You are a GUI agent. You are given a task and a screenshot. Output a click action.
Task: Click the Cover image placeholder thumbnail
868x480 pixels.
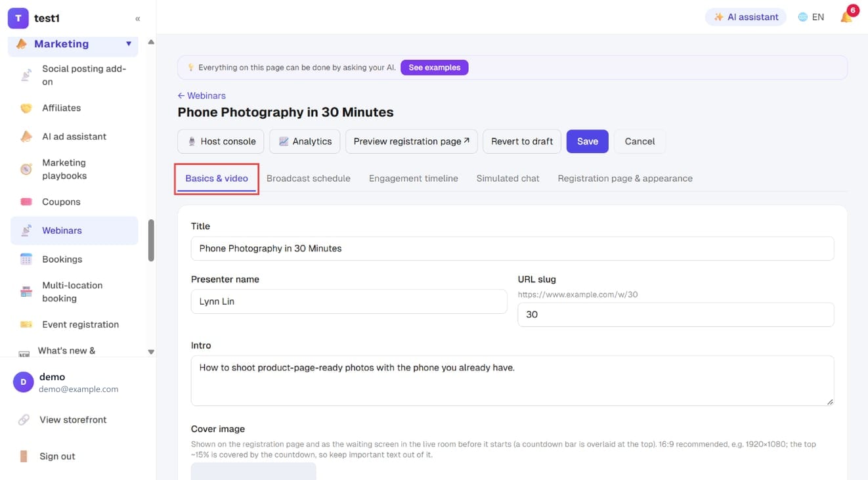[x=253, y=471]
